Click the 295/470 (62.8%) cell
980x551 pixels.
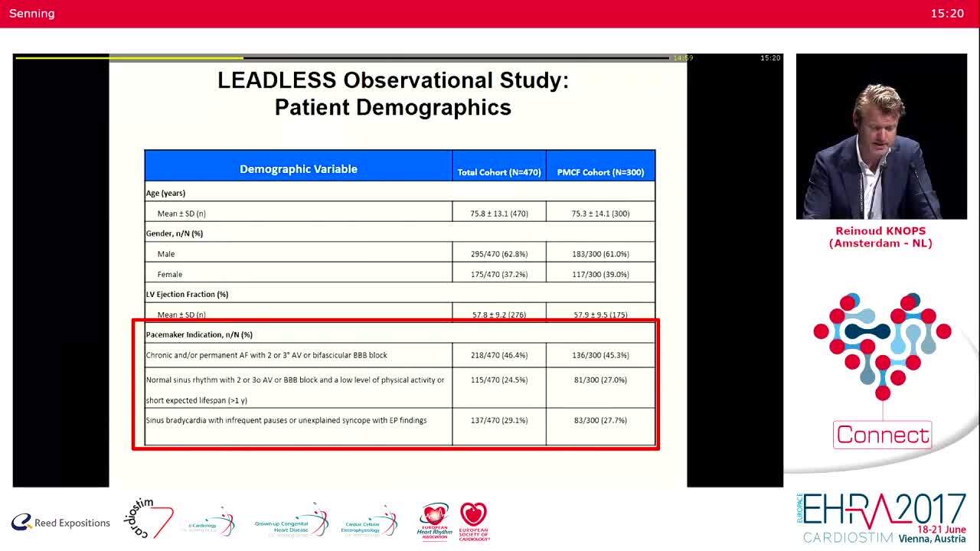pos(499,254)
